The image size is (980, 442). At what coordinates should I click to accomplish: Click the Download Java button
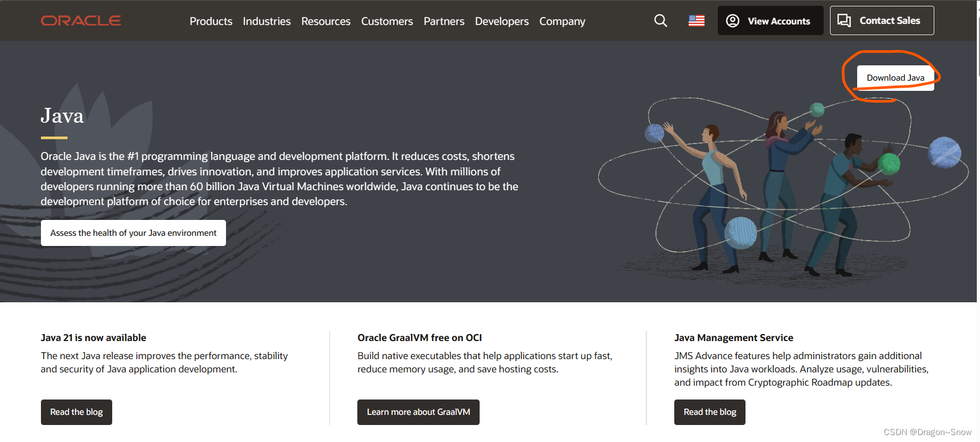point(895,78)
